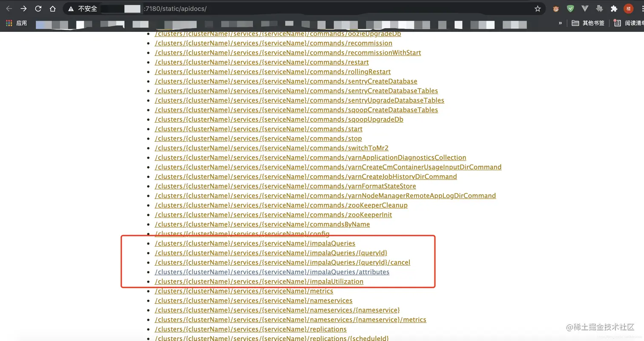The width and height of the screenshot is (644, 341).
Task: Show hidden bookmarks via the chevron
Action: coord(560,23)
